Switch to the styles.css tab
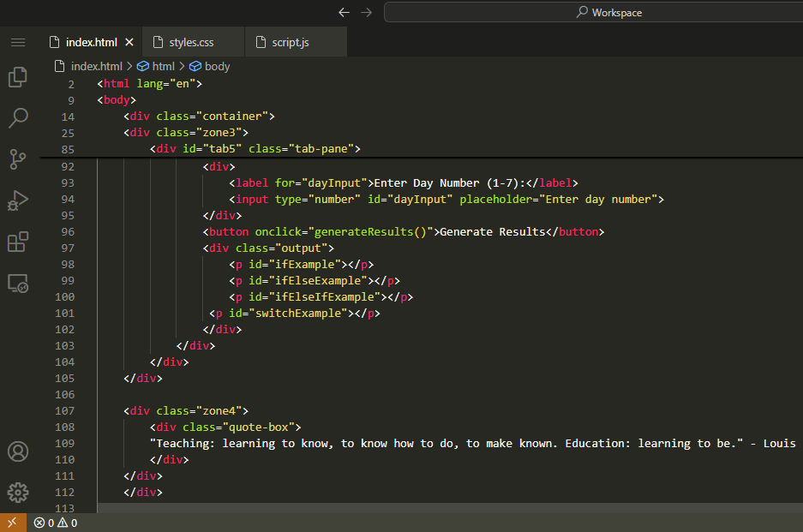 point(193,42)
